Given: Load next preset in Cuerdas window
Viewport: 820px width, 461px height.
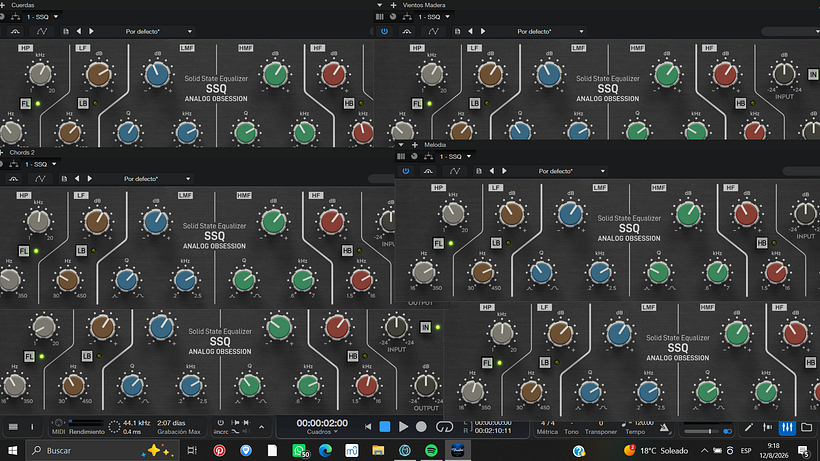Looking at the screenshot, I should pyautogui.click(x=92, y=31).
